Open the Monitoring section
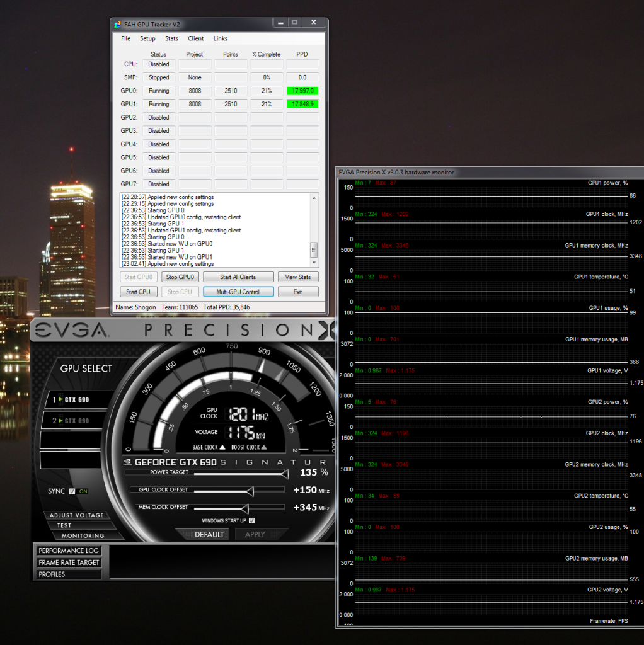Image resolution: width=644 pixels, height=645 pixels. (83, 535)
